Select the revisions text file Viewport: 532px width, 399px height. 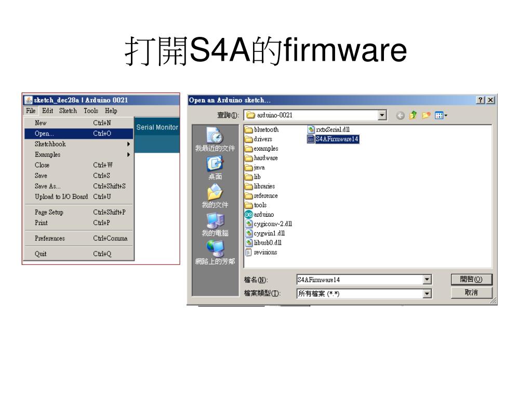coord(261,252)
